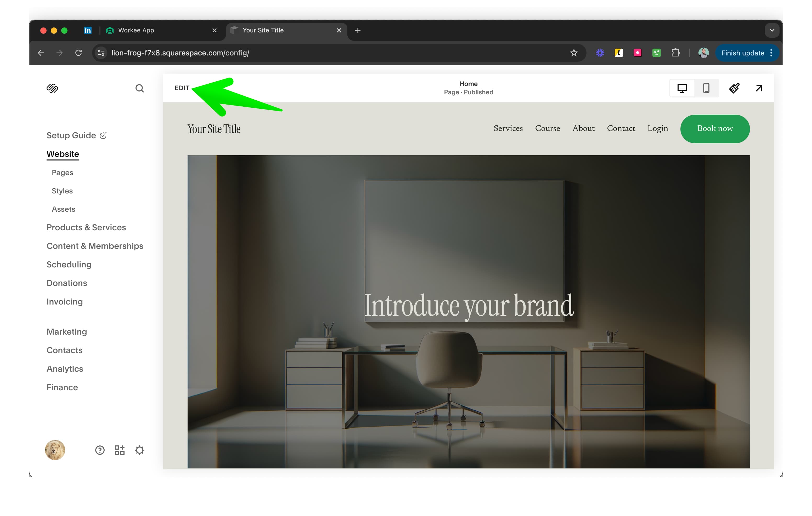This screenshot has height=516, width=812.
Task: Open Pages under Website
Action: click(62, 173)
